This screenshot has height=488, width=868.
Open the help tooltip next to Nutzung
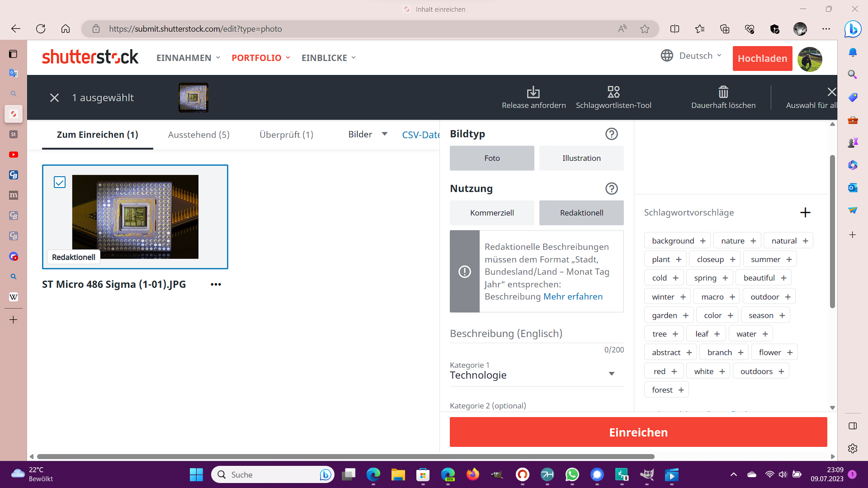coord(612,188)
